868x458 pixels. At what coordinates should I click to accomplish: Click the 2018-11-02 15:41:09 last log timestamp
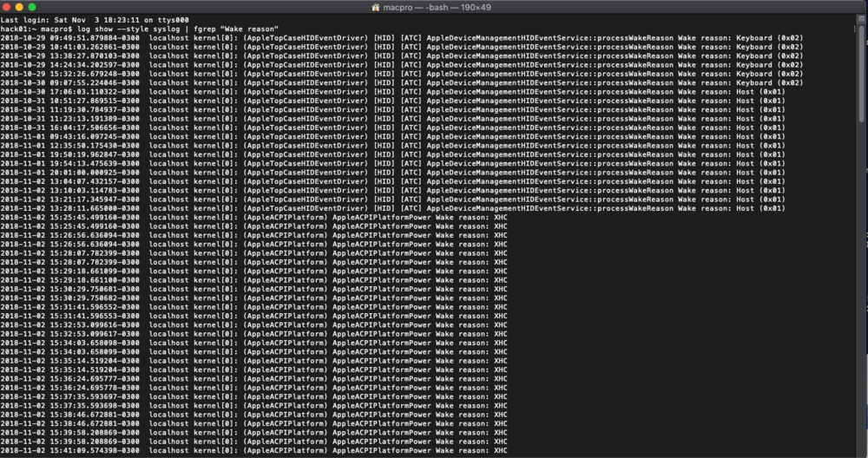pos(69,451)
